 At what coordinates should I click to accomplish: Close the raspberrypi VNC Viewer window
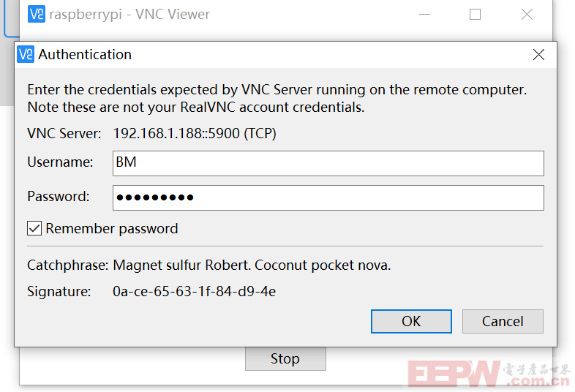point(527,15)
